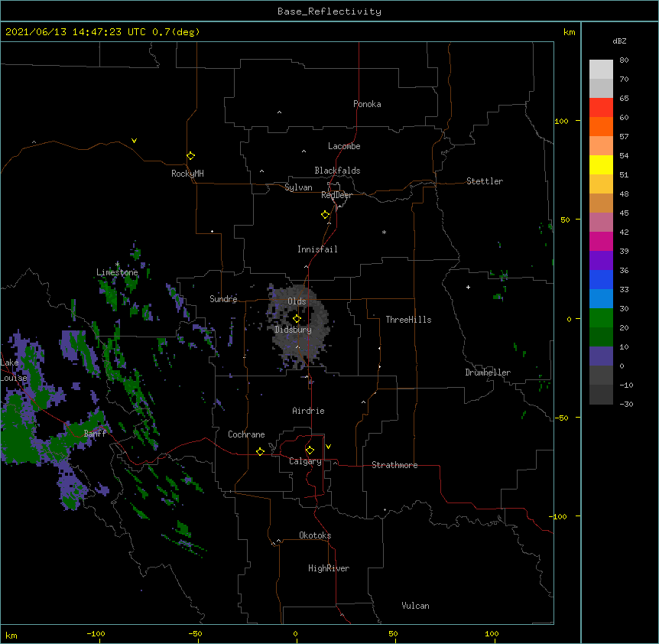Viewport: 659px width, 644px height.
Task: Click the Olds label
Action: pyautogui.click(x=297, y=301)
